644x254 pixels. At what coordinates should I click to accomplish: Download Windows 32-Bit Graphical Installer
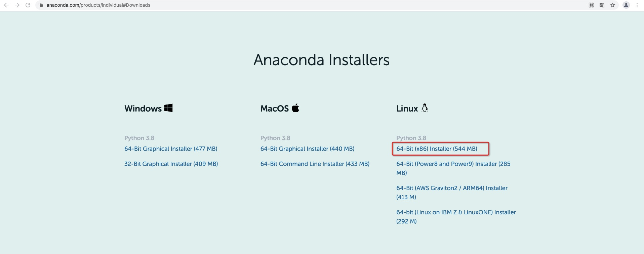(x=171, y=164)
